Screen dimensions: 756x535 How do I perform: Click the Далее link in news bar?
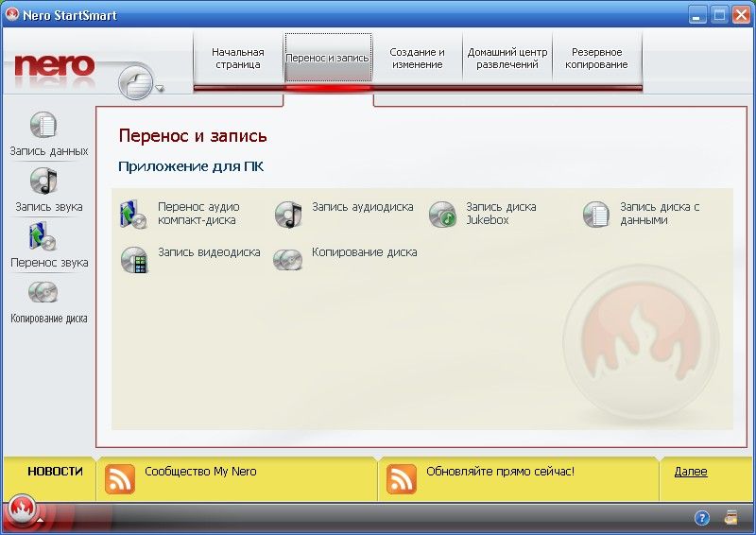(691, 472)
